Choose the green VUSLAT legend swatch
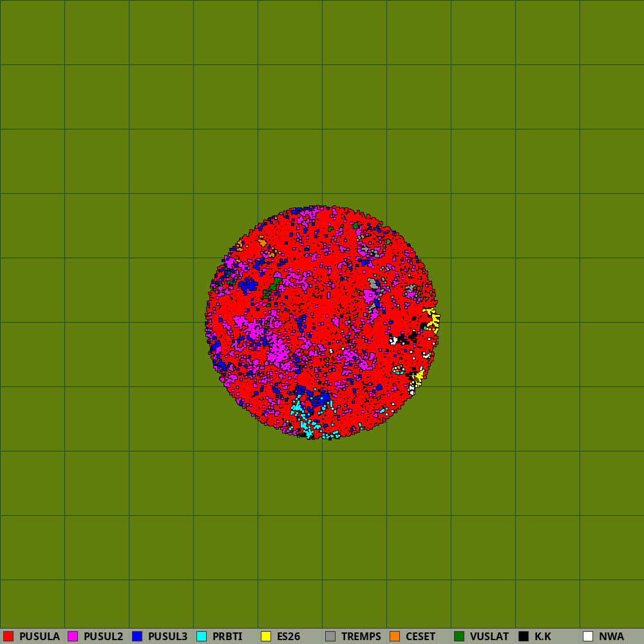The height and width of the screenshot is (644, 644). pyautogui.click(x=459, y=636)
